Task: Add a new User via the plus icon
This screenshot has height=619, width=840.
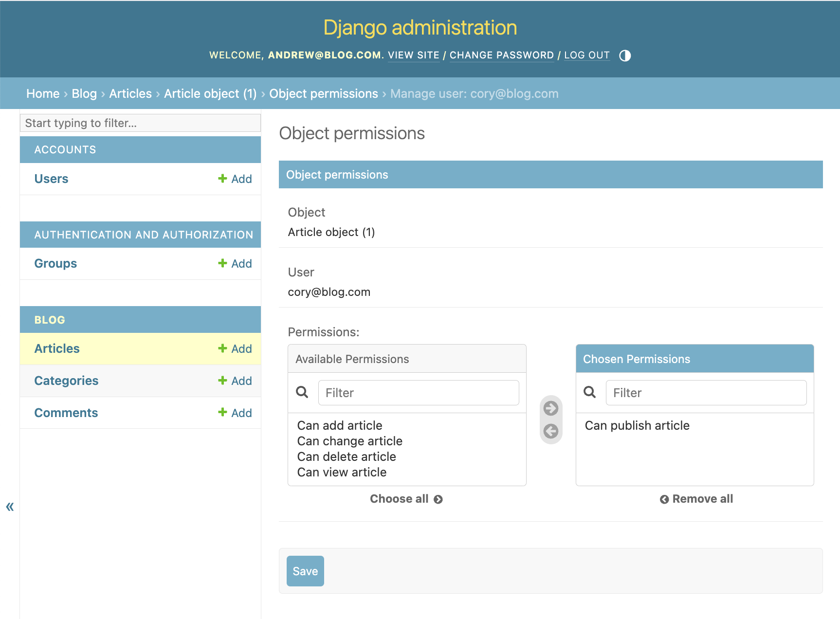Action: (235, 179)
